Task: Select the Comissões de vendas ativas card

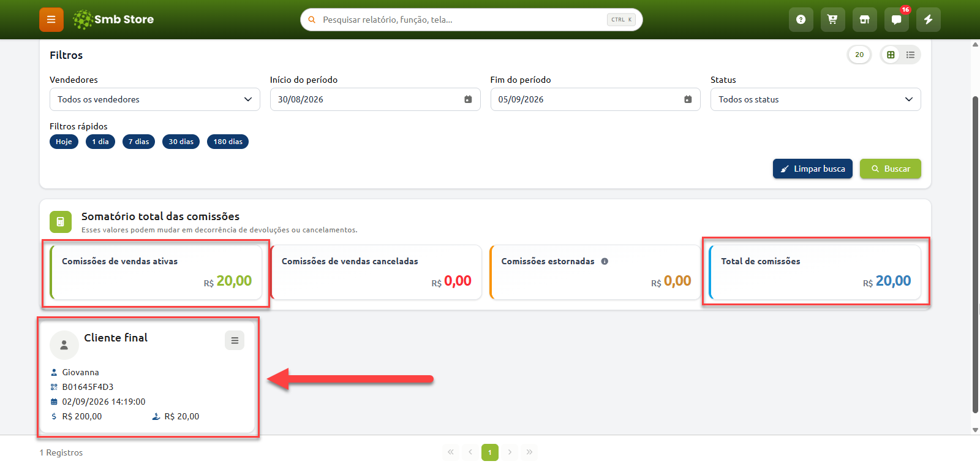Action: [x=156, y=272]
